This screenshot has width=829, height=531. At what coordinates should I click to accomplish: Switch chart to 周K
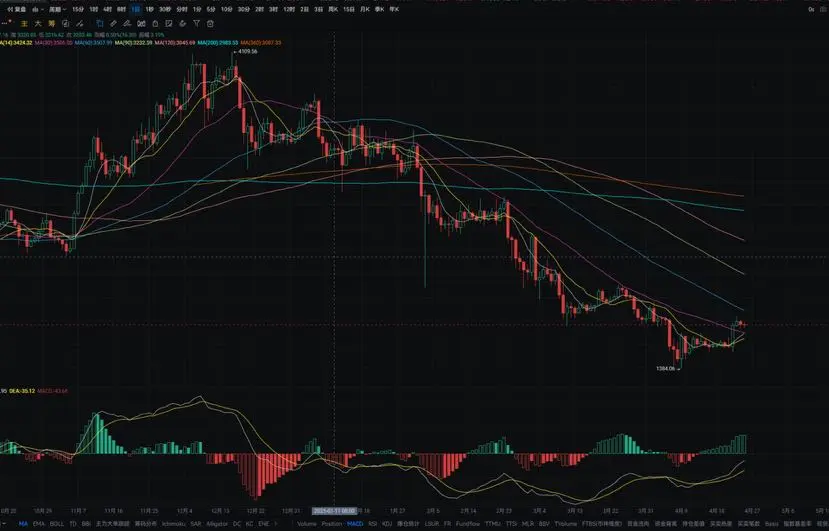click(333, 10)
